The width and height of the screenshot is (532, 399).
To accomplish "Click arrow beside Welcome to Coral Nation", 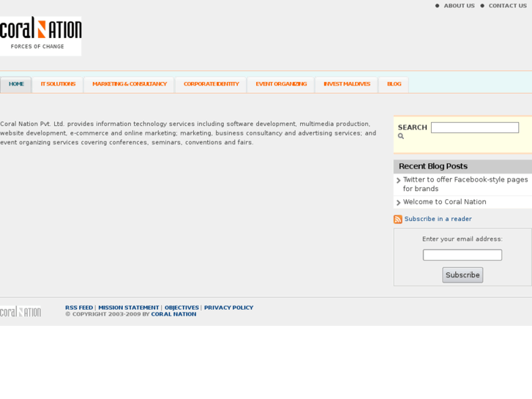I will point(398,203).
